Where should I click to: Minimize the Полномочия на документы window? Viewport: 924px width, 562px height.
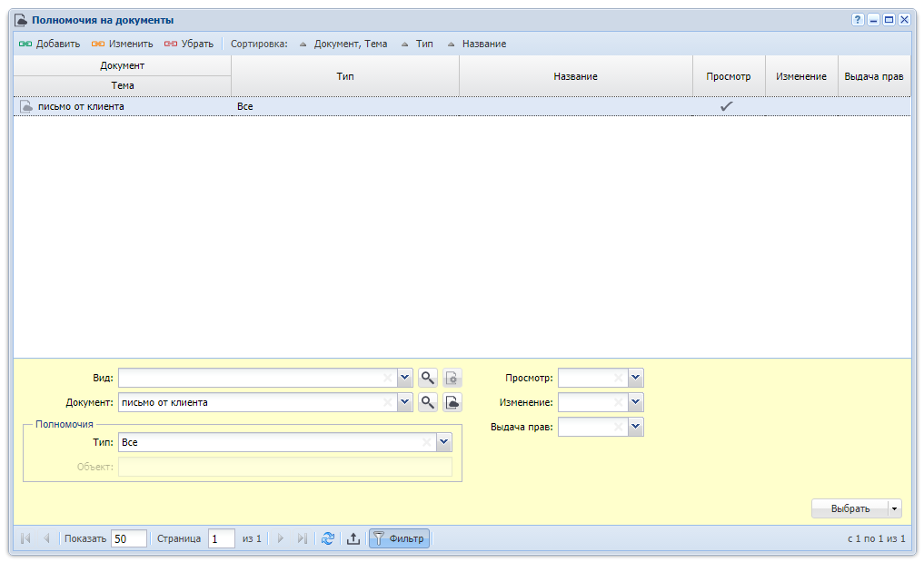click(873, 19)
